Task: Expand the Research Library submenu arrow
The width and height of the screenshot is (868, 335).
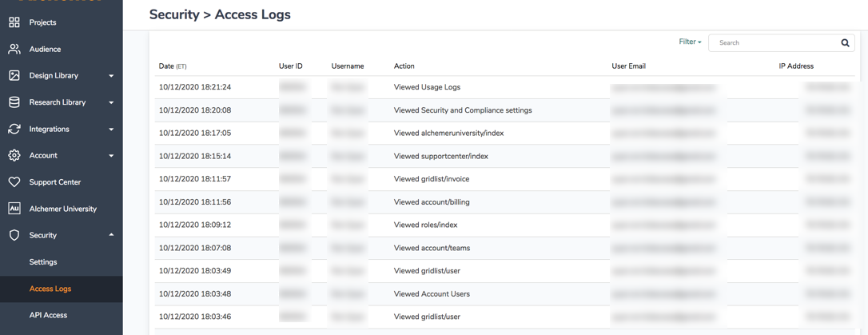Action: (111, 102)
